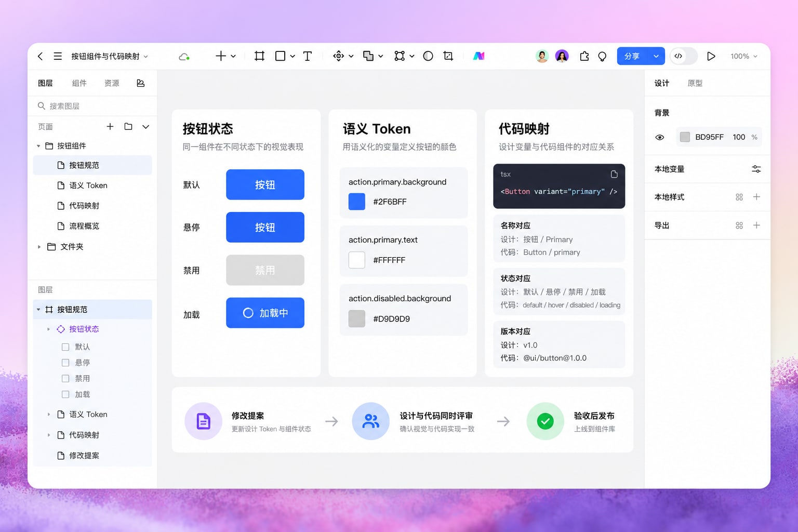The width and height of the screenshot is (798, 532).
Task: Copy the tsx code snippet
Action: pos(614,174)
